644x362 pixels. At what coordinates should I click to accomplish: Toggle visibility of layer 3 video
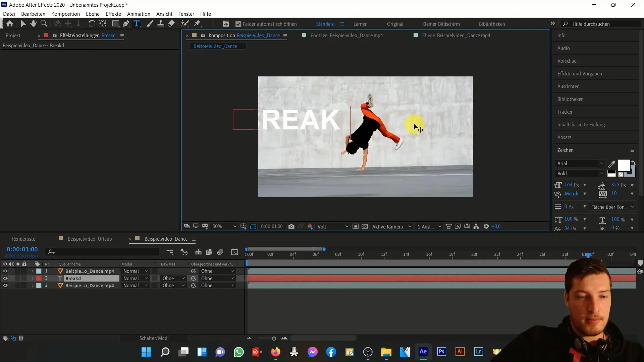click(5, 286)
